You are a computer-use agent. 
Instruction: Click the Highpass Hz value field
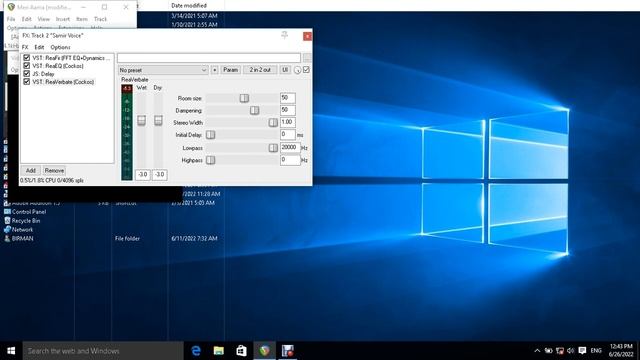click(290, 160)
